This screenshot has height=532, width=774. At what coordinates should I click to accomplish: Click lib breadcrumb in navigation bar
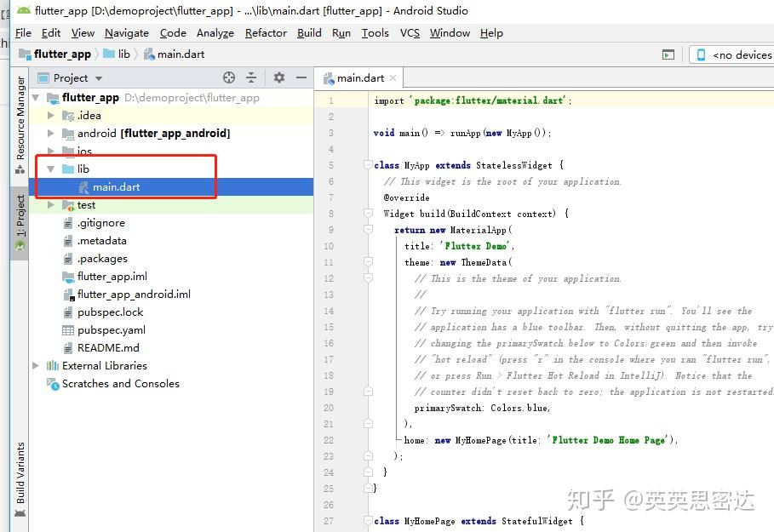point(117,54)
